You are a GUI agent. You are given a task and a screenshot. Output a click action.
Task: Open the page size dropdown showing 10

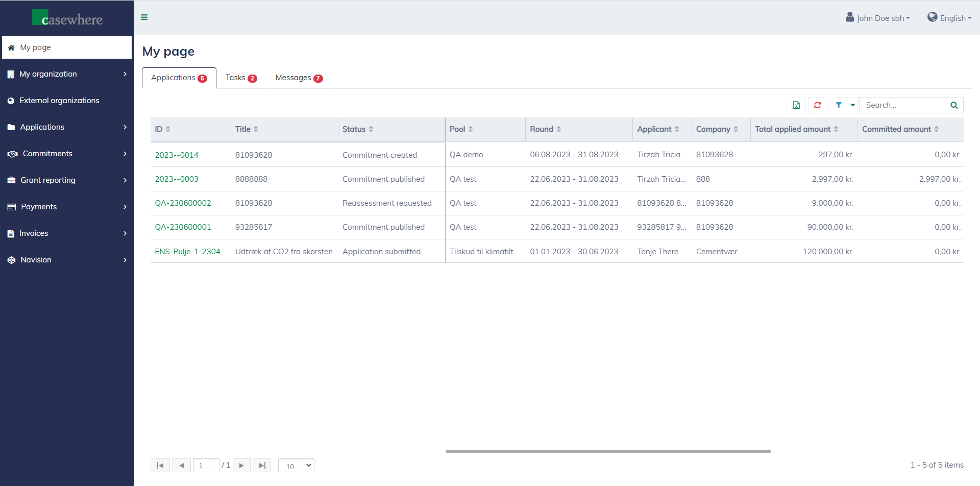click(x=296, y=465)
